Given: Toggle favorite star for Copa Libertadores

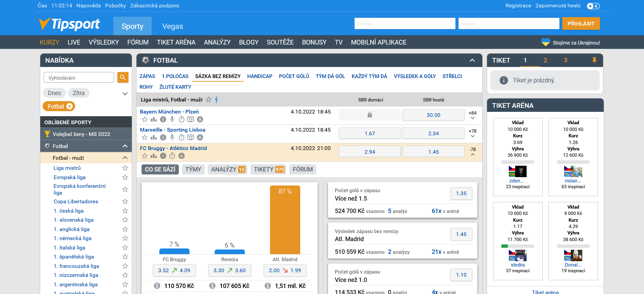Looking at the screenshot, I should (125, 201).
